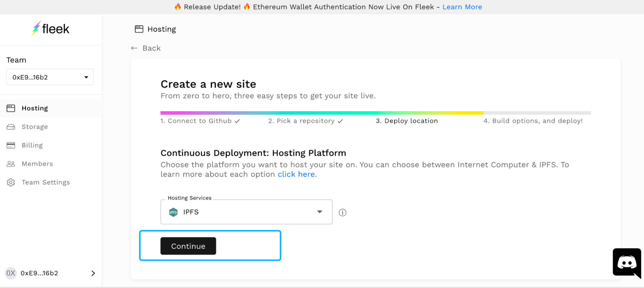Open Team Settings from the sidebar
The height and width of the screenshot is (288, 644).
click(46, 182)
